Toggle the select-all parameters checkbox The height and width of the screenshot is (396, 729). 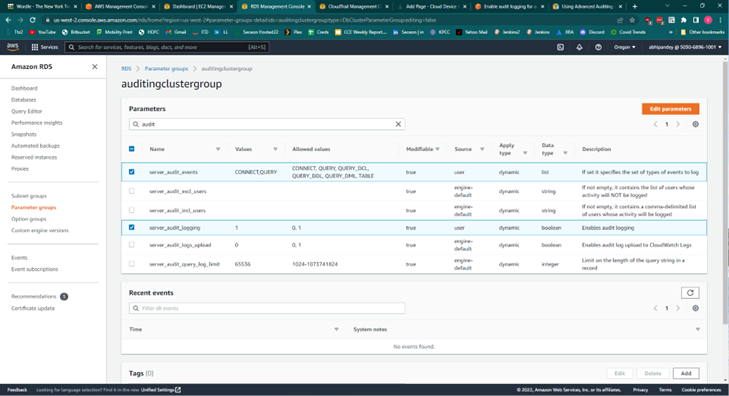pyautogui.click(x=132, y=149)
